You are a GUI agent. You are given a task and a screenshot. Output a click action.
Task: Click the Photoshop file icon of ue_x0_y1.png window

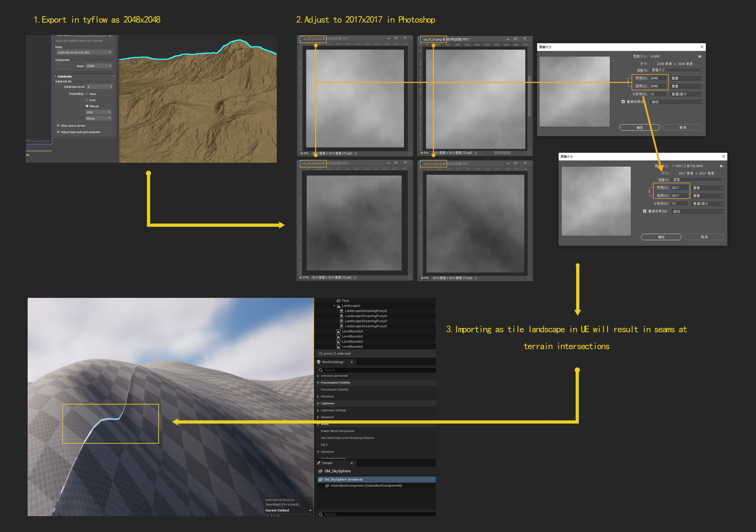[300, 39]
